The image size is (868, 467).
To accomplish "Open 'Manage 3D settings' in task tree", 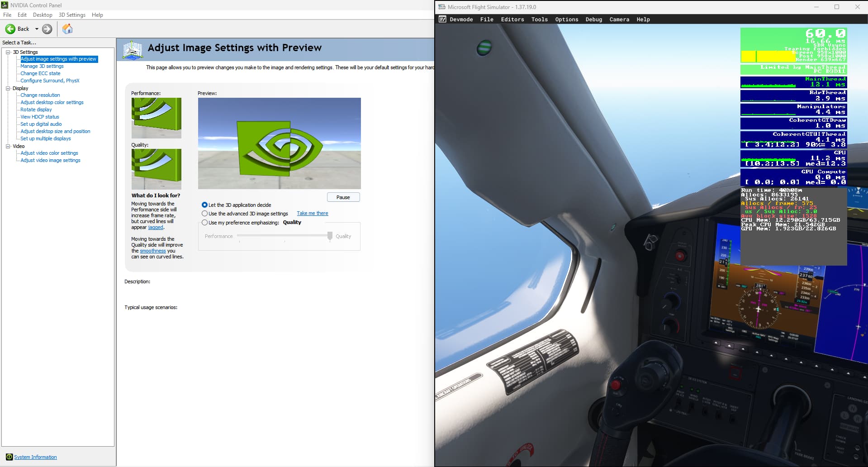I will (x=42, y=66).
